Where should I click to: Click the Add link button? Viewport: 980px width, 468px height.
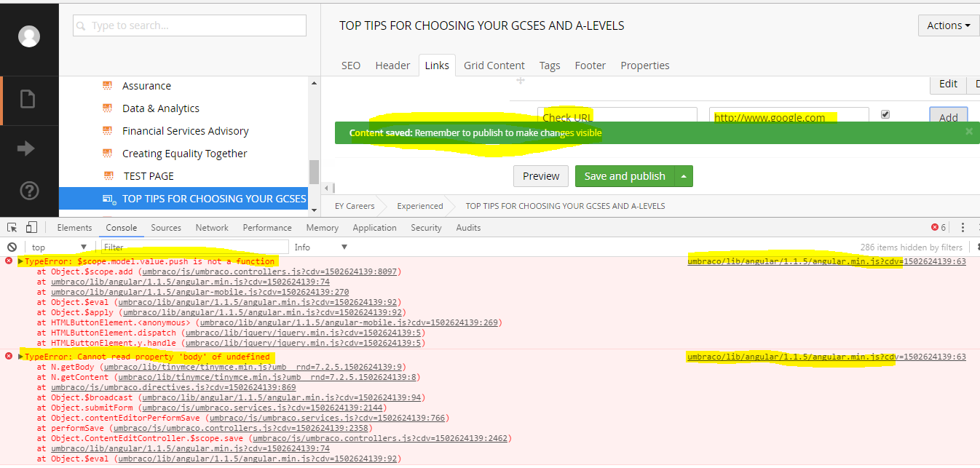(948, 117)
